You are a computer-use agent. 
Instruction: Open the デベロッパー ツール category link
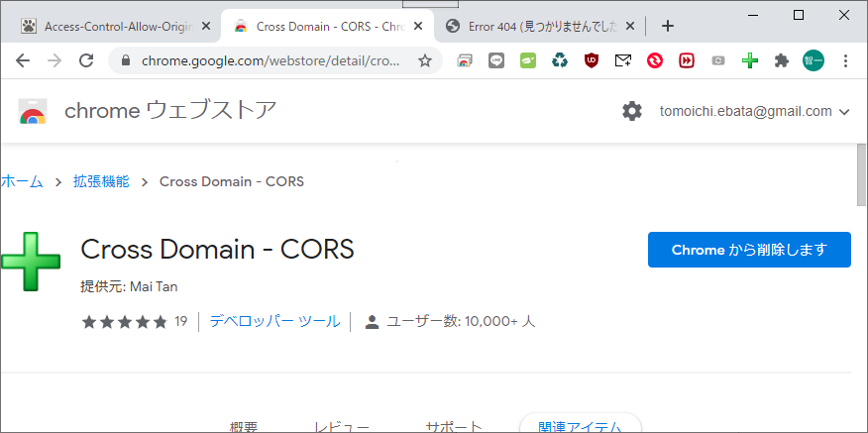[274, 321]
